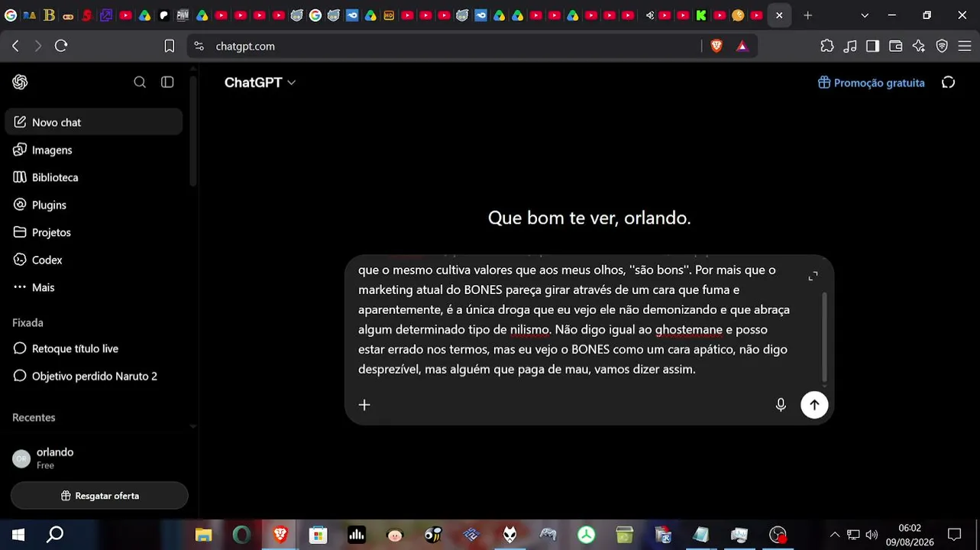Open the browser hamburger main menu
Screen dimensions: 980x550
965,46
